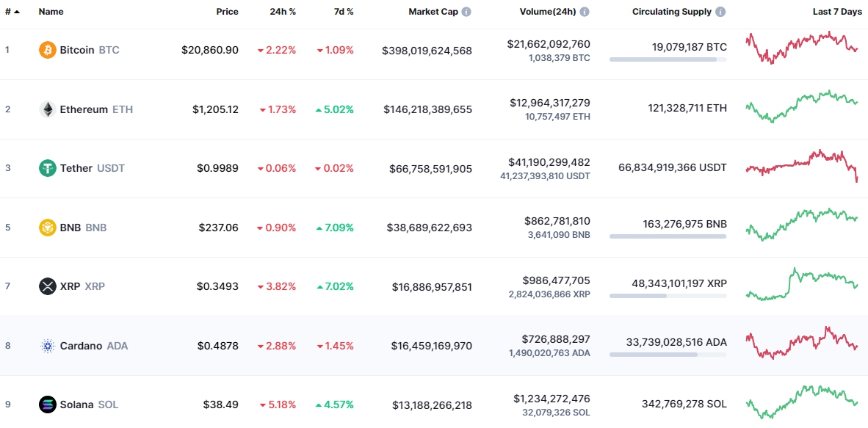Click the Last 7 Days column header
Screen dimensions: 868x428
tap(837, 12)
